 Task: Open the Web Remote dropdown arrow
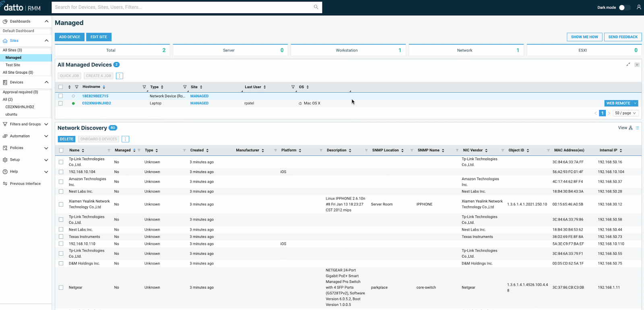coord(635,103)
